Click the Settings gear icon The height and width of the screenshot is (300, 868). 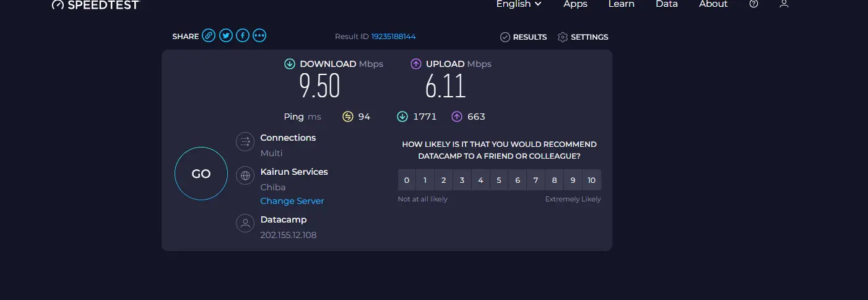click(563, 37)
